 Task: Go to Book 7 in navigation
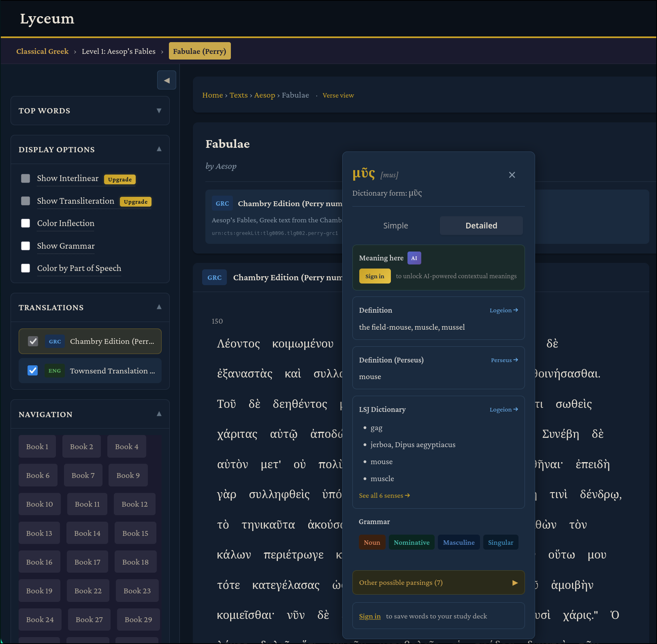tap(83, 476)
